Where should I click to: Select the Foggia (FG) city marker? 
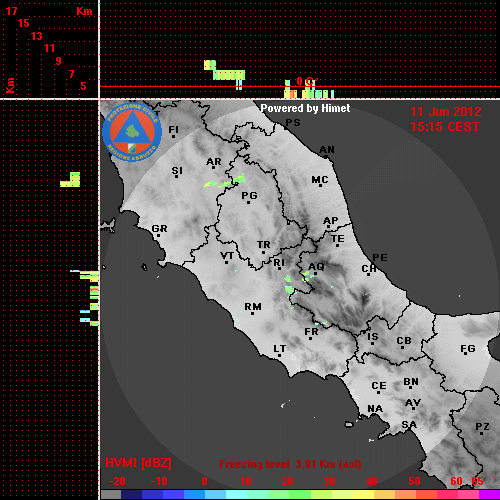[x=465, y=355]
